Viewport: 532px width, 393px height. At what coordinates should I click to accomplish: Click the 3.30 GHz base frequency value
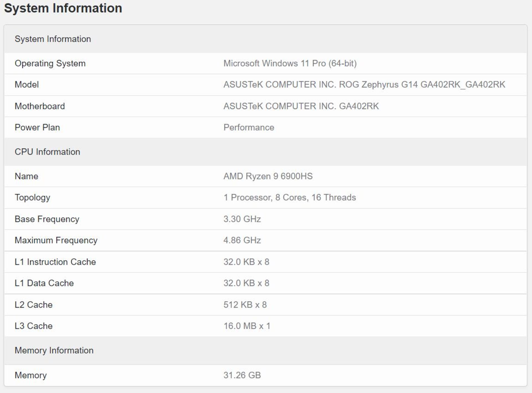point(242,219)
